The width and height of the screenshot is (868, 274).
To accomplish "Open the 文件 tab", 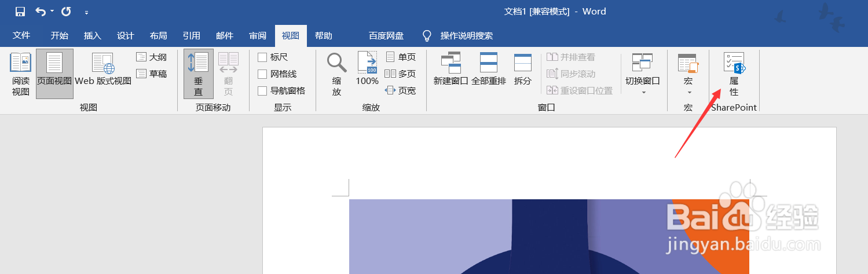I will click(x=21, y=36).
